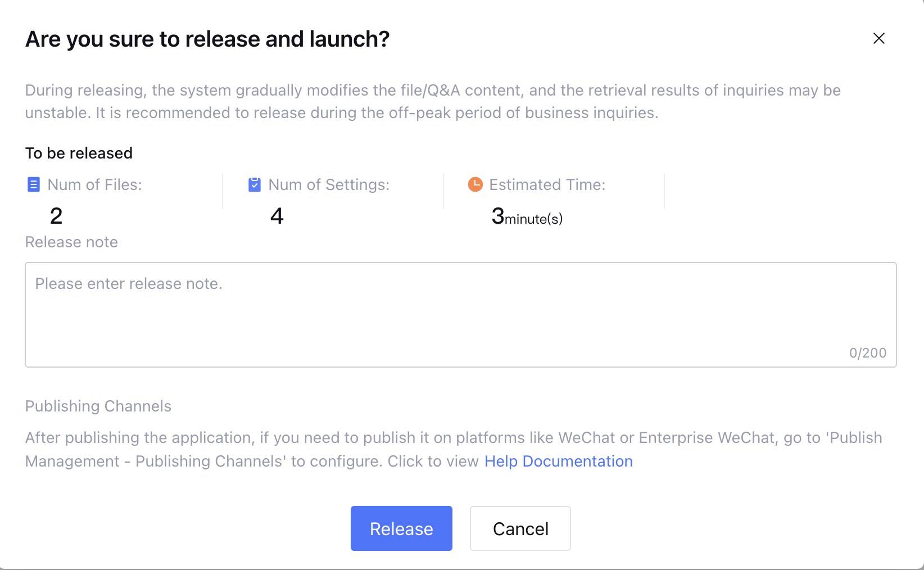This screenshot has width=924, height=570.
Task: Click the Estimated Time label
Action: coord(547,185)
